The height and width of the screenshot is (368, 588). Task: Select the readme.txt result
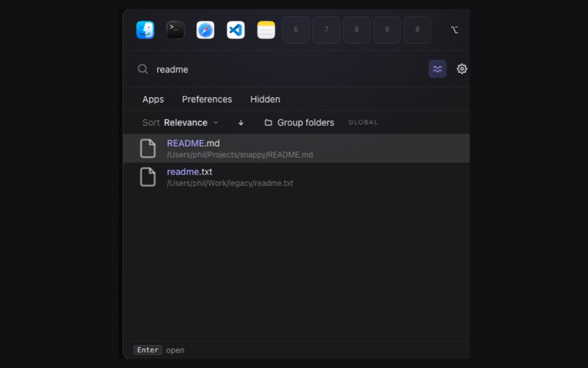pyautogui.click(x=296, y=177)
